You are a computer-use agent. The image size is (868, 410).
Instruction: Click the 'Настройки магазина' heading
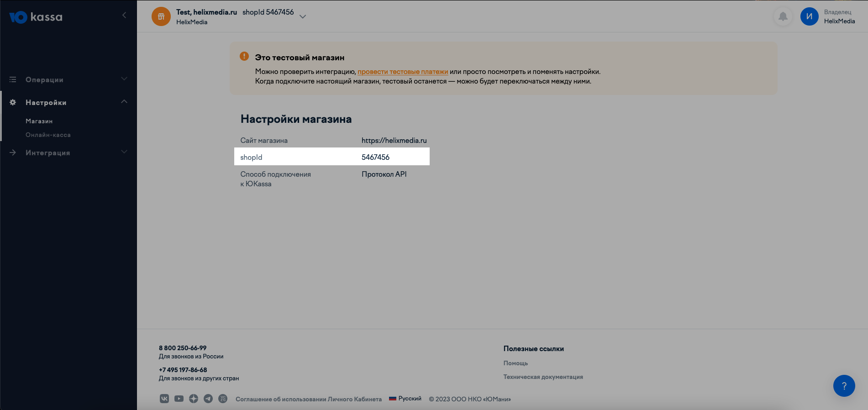(x=296, y=119)
